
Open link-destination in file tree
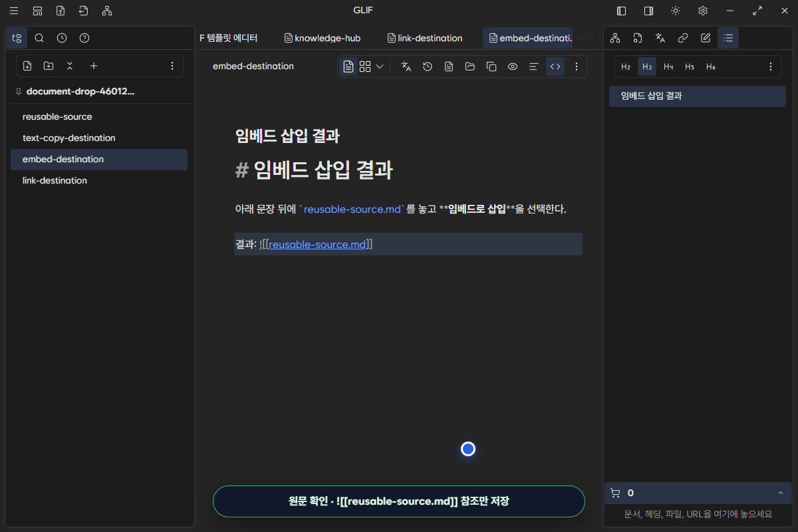coord(99,180)
